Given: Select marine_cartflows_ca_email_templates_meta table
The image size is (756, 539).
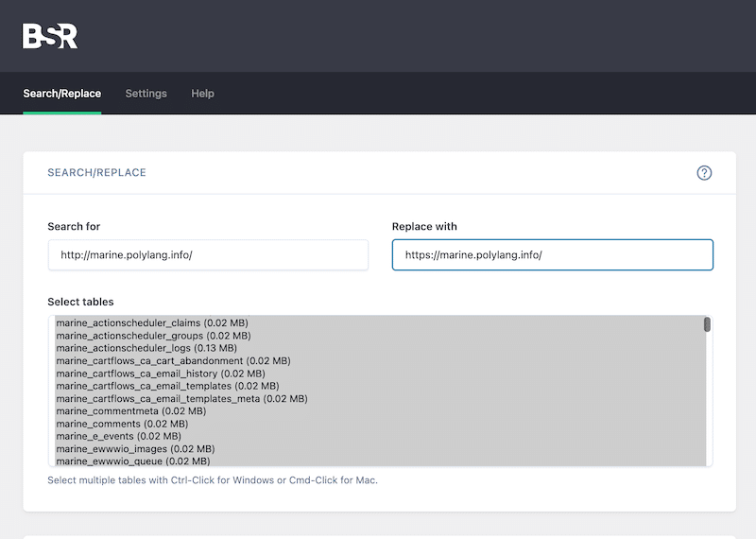Looking at the screenshot, I should tap(381, 399).
